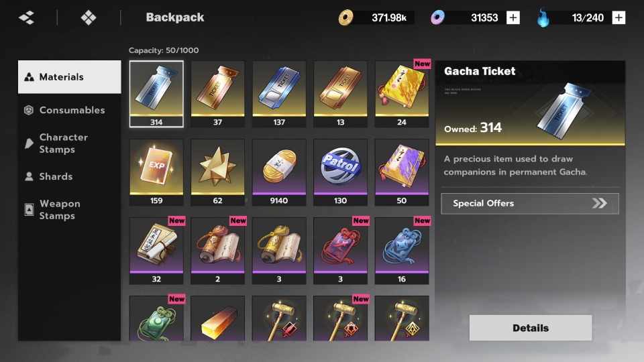Select the silver Gacha Ticket with 314
Viewport: 644px width, 362px height.
click(156, 94)
